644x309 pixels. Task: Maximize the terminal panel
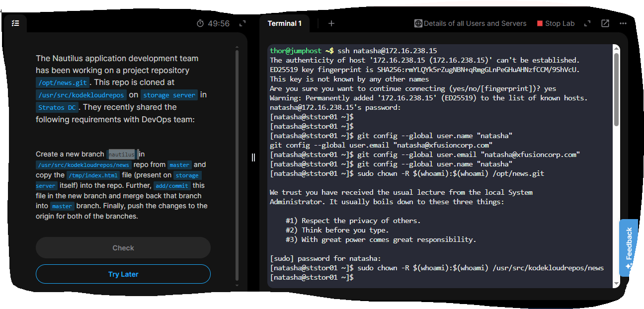(x=587, y=23)
